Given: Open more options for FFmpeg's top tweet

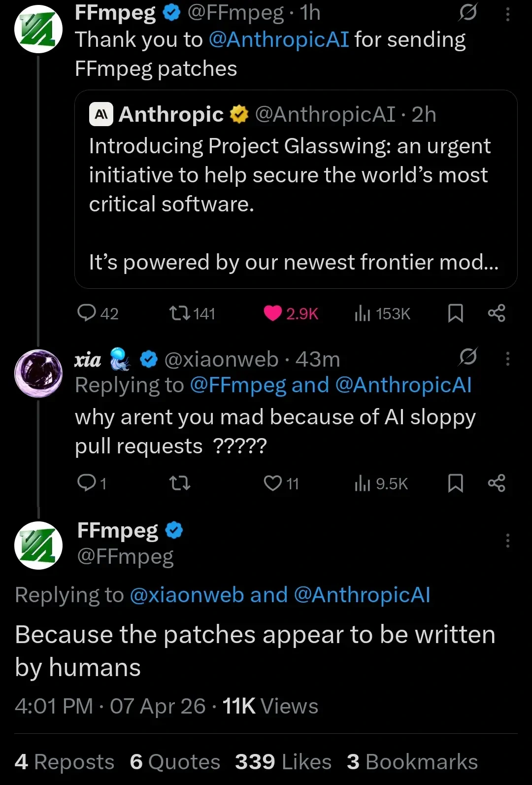Looking at the screenshot, I should pyautogui.click(x=507, y=14).
